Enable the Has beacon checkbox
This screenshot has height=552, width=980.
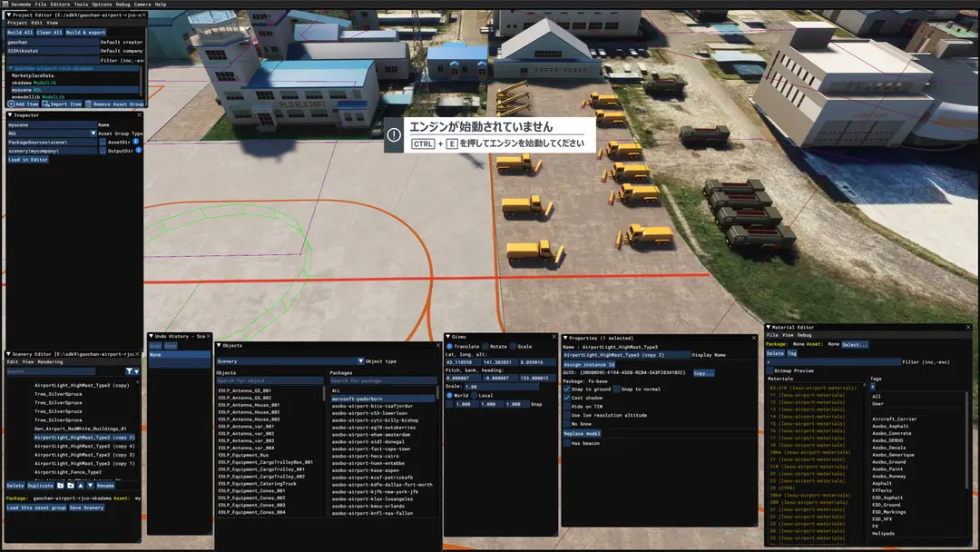pyautogui.click(x=567, y=443)
